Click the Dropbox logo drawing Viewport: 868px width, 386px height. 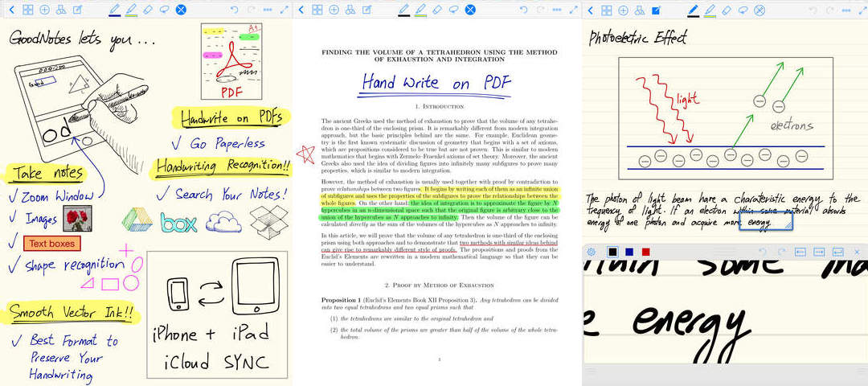click(269, 222)
